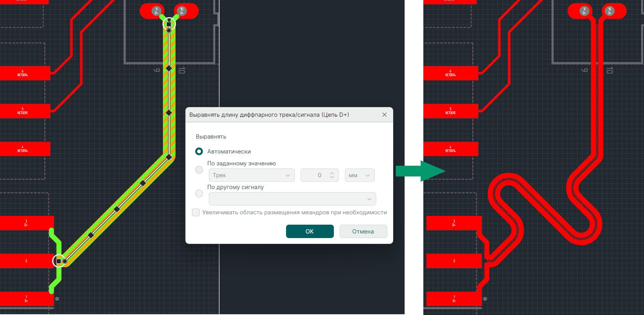The image size is (644, 315).
Task: Select the Автоматически radio option
Action: pyautogui.click(x=199, y=152)
